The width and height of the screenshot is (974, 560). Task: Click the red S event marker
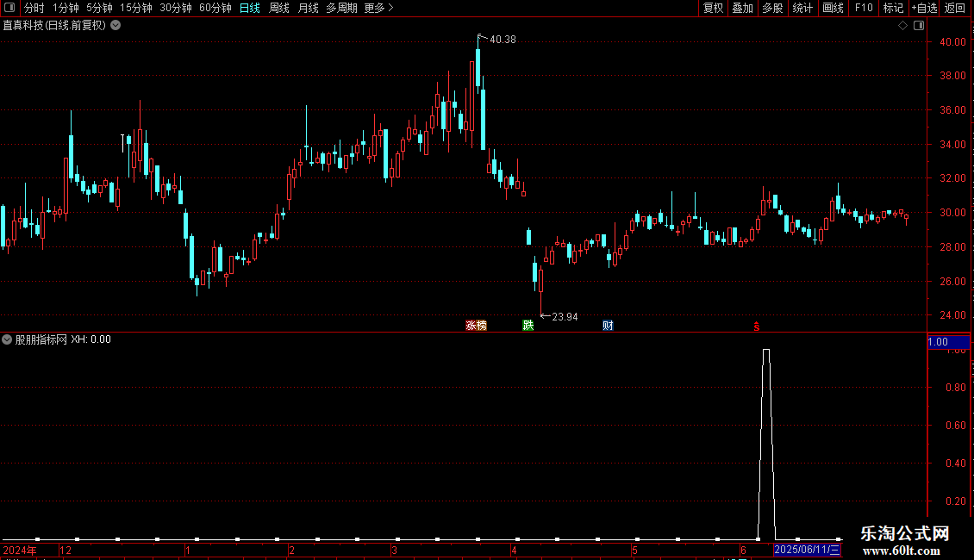click(757, 327)
